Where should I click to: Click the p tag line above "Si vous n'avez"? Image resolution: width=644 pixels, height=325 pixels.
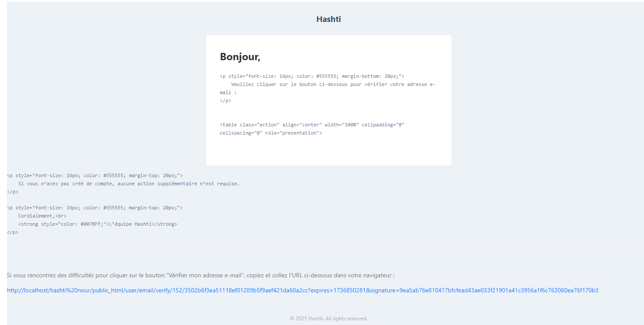(x=95, y=175)
